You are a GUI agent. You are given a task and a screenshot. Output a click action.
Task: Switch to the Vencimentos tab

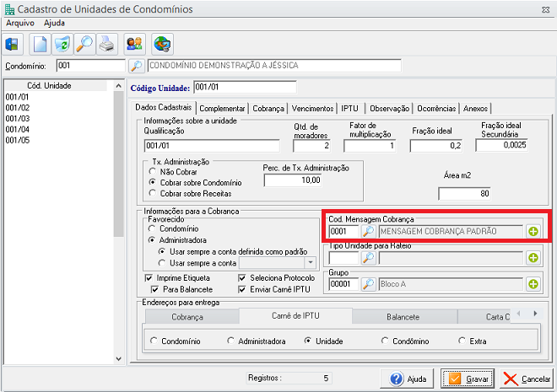click(x=312, y=109)
